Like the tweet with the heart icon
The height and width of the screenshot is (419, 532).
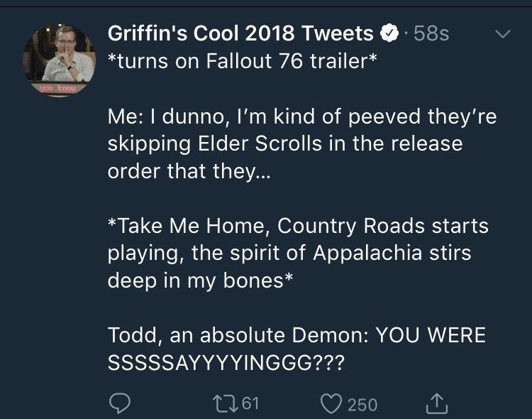331,403
